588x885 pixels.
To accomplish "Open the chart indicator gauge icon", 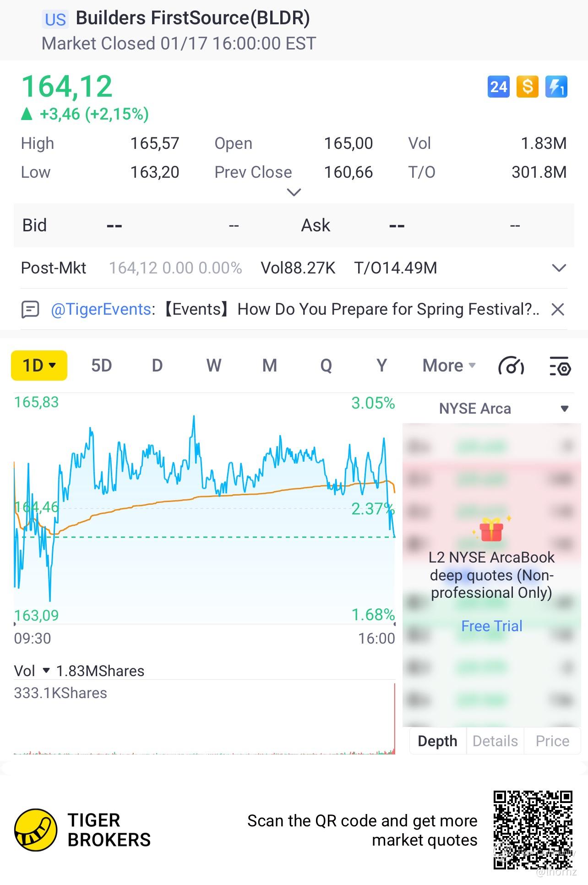I will click(x=511, y=366).
